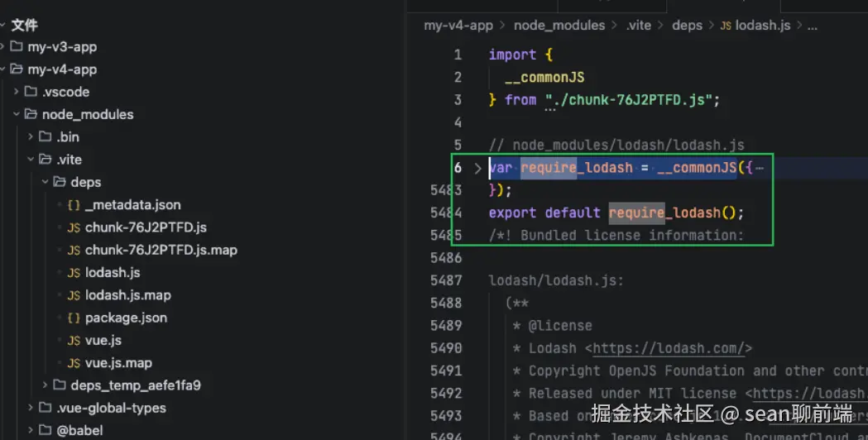Click the folder icon of .bin
The width and height of the screenshot is (868, 440).
coord(46,136)
